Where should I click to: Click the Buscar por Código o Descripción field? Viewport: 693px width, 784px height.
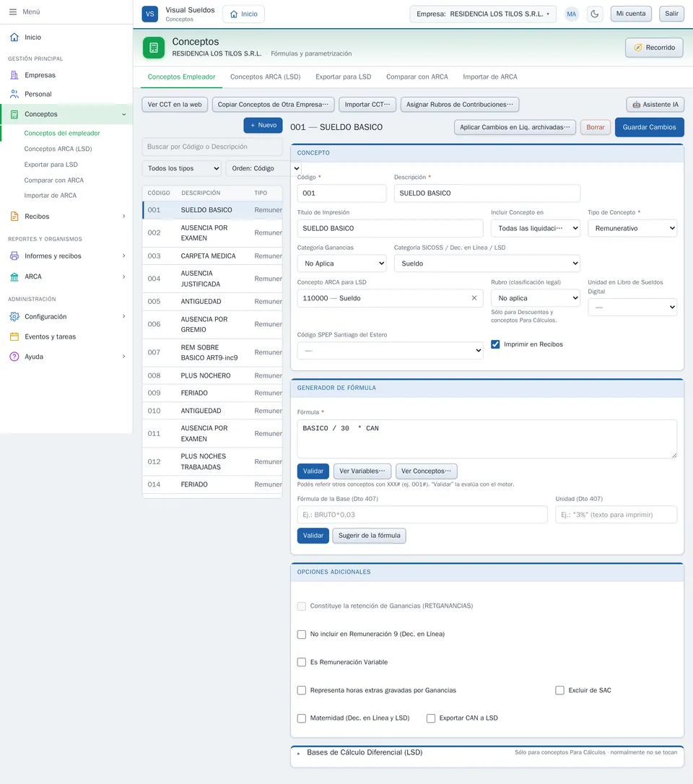(212, 147)
